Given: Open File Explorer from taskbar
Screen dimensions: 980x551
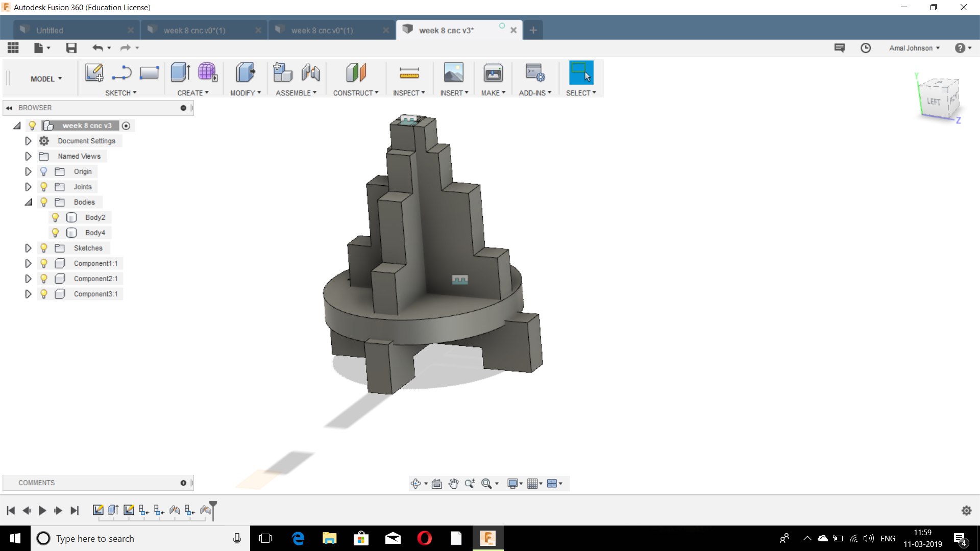Looking at the screenshot, I should [x=329, y=538].
